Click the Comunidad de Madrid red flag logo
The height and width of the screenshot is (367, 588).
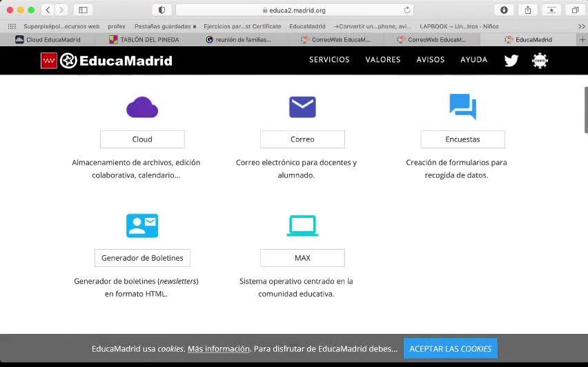click(49, 60)
